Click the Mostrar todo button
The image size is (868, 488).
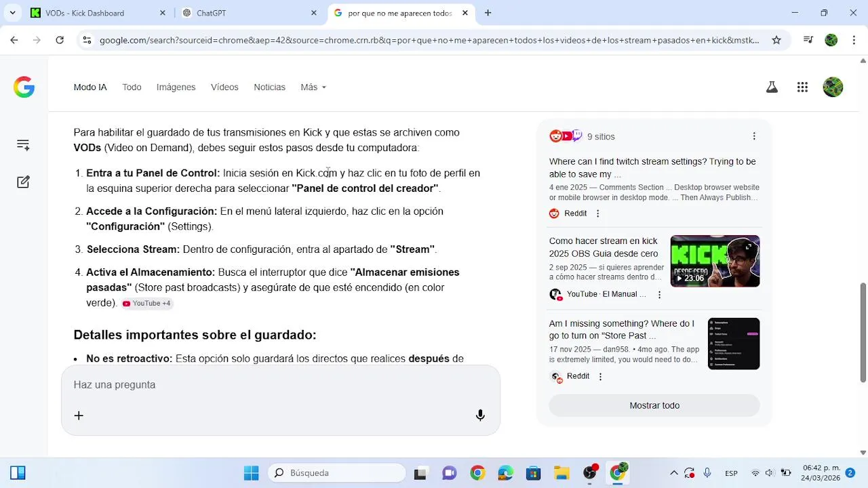[x=654, y=405]
